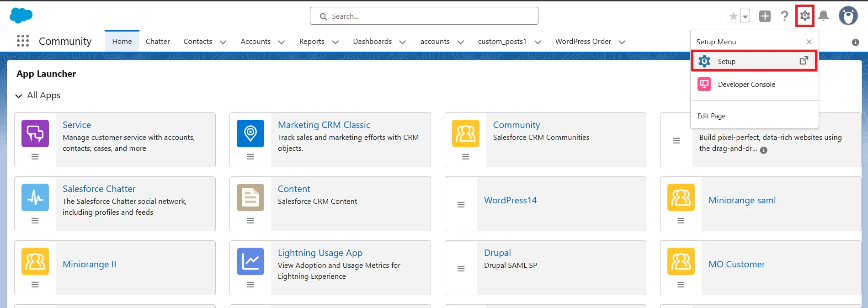The width and height of the screenshot is (868, 308).
Task: Open the Community app link
Action: click(x=517, y=125)
